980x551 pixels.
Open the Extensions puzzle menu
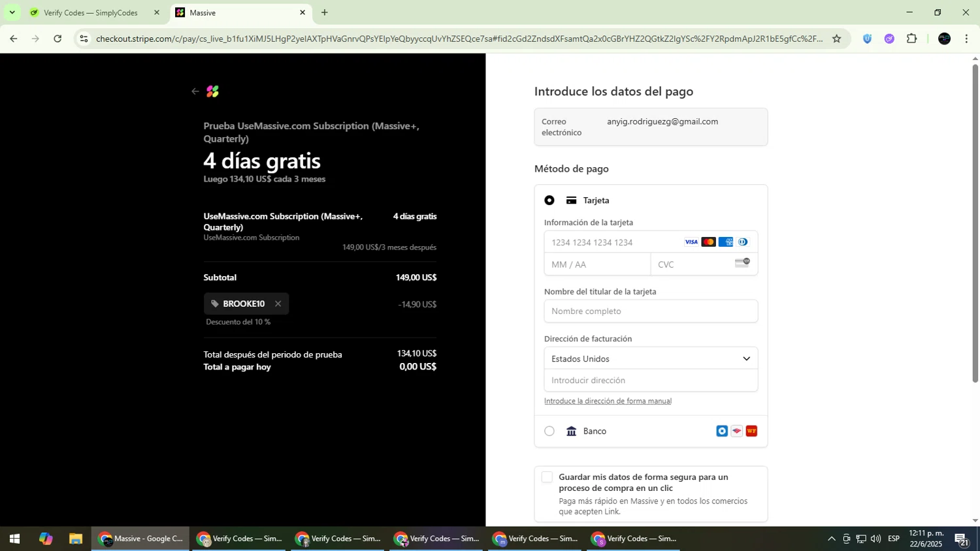(912, 39)
